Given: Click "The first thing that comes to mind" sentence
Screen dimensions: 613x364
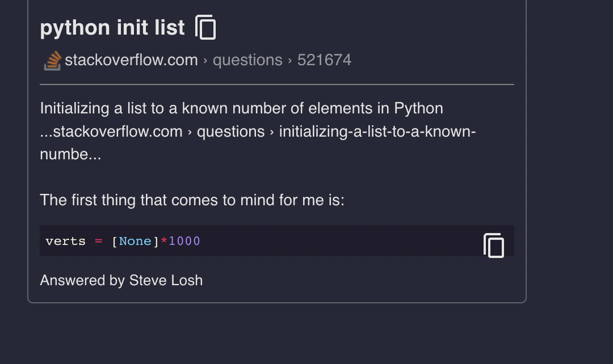Looking at the screenshot, I should [x=192, y=200].
